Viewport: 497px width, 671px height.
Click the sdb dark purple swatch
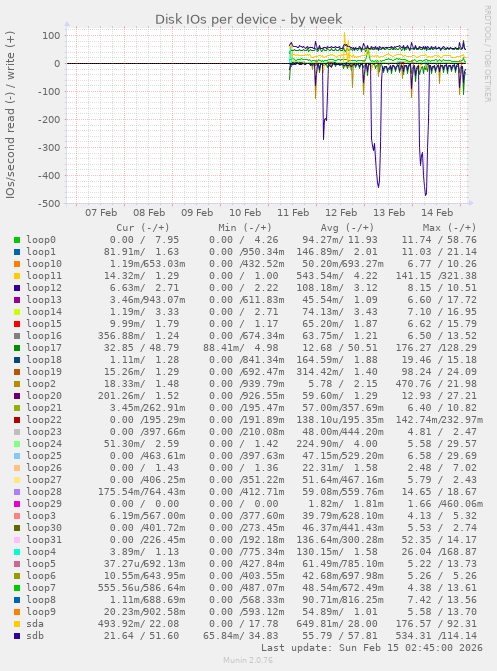click(x=17, y=636)
